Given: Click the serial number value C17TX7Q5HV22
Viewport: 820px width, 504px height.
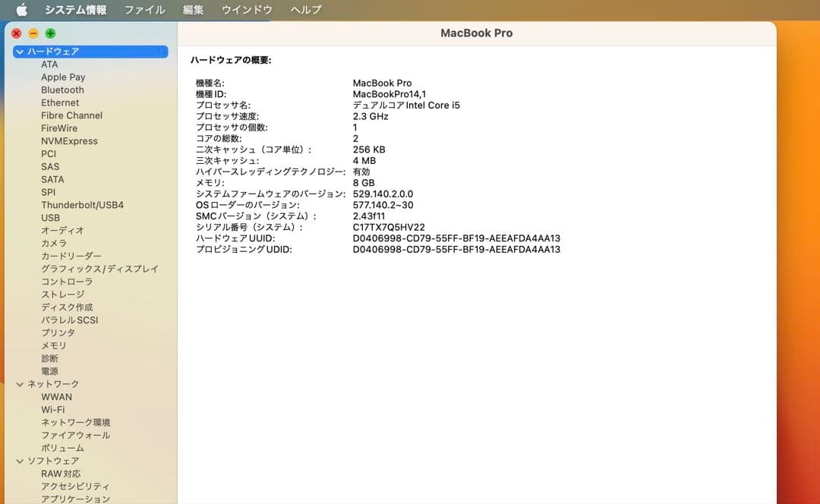Looking at the screenshot, I should click(389, 227).
